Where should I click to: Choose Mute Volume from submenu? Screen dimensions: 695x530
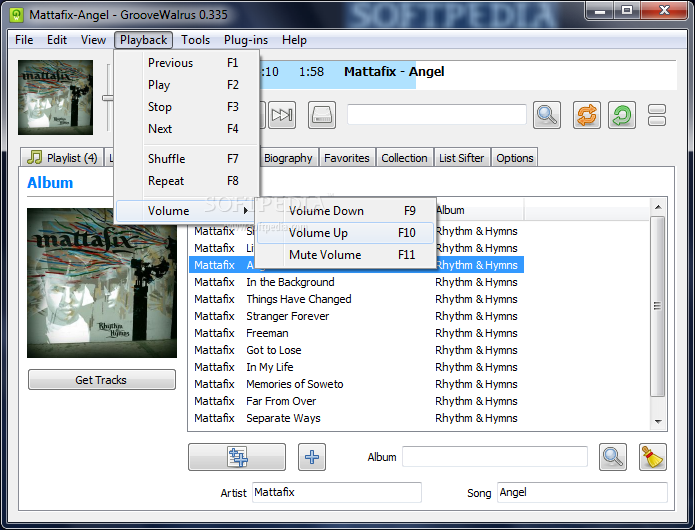point(345,255)
